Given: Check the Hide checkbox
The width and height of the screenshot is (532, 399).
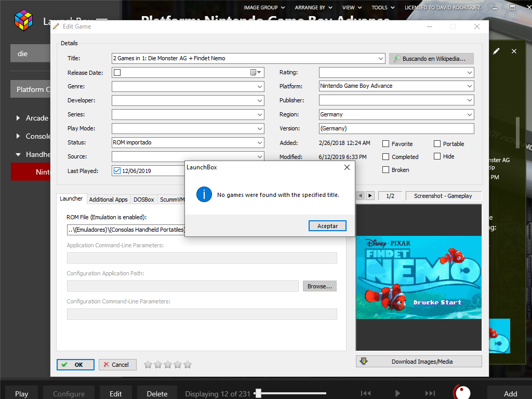Looking at the screenshot, I should click(x=437, y=156).
